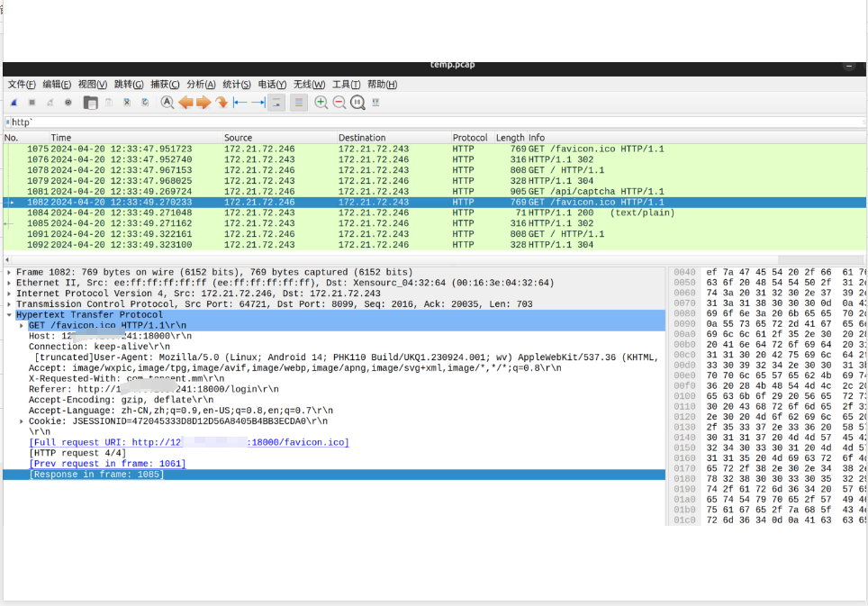Expand Internet Protocol Version 4 row
Viewport: 868px width, 606px height.
[x=9, y=294]
